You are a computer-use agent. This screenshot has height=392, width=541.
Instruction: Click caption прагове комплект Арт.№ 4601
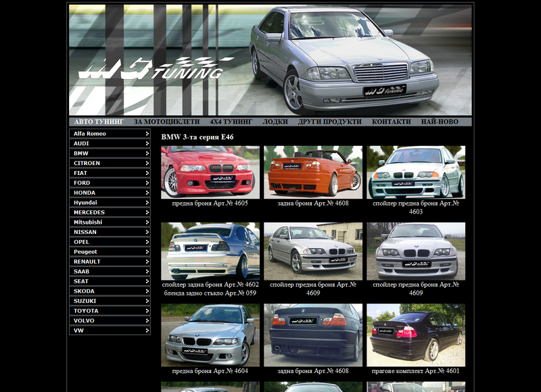pos(416,371)
